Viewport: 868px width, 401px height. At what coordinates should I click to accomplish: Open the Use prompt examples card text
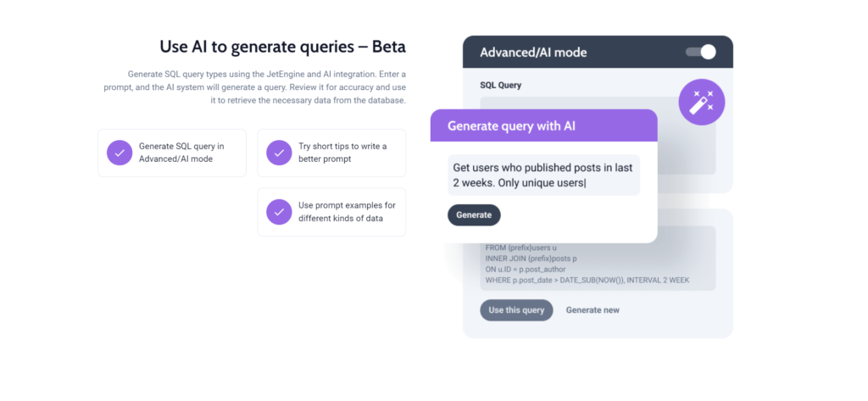pyautogui.click(x=347, y=212)
